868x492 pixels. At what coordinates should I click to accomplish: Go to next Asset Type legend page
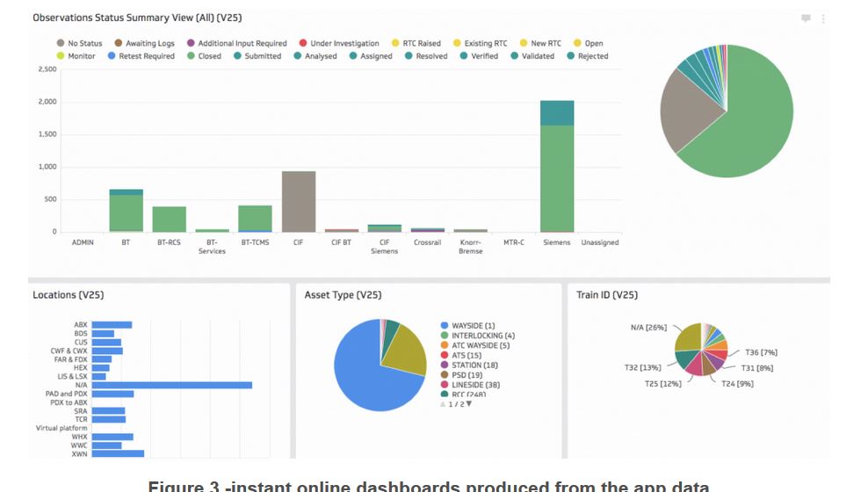pos(469,404)
